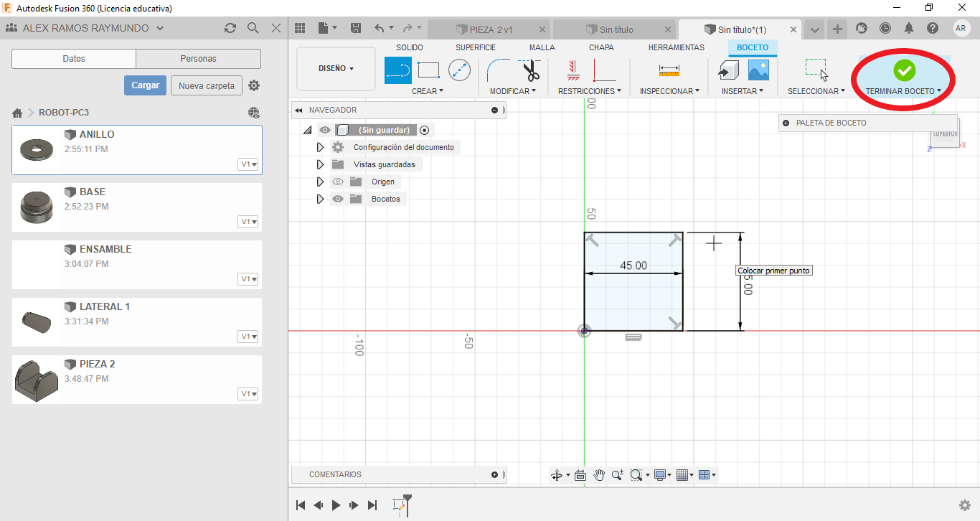980x521 pixels.
Task: Click the Insert Image canvas icon
Action: click(x=758, y=70)
